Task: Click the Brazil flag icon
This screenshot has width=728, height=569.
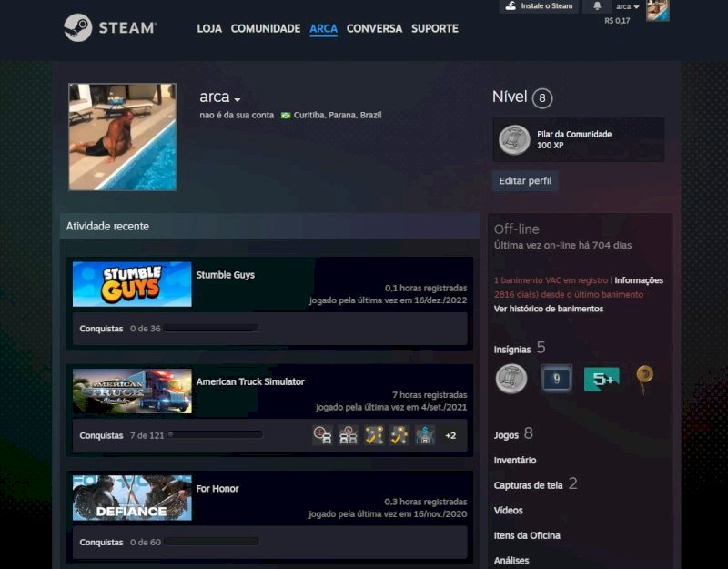Action: click(286, 116)
